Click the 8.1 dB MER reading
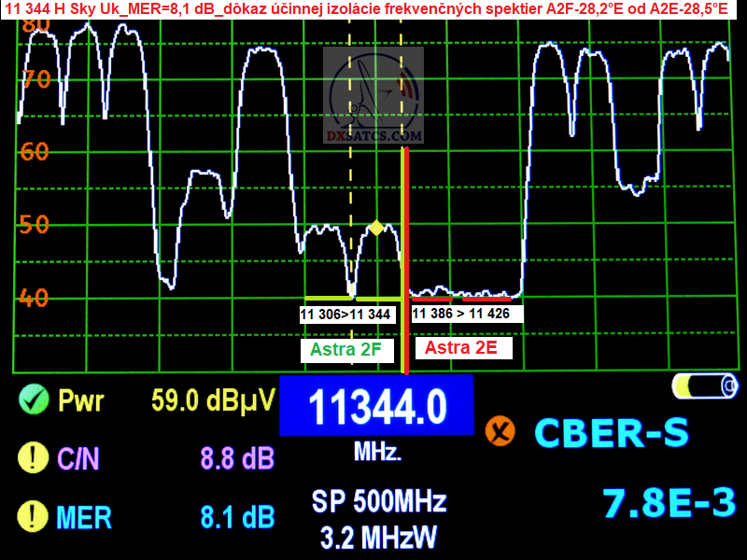The height and width of the screenshot is (560, 747). pos(237,516)
